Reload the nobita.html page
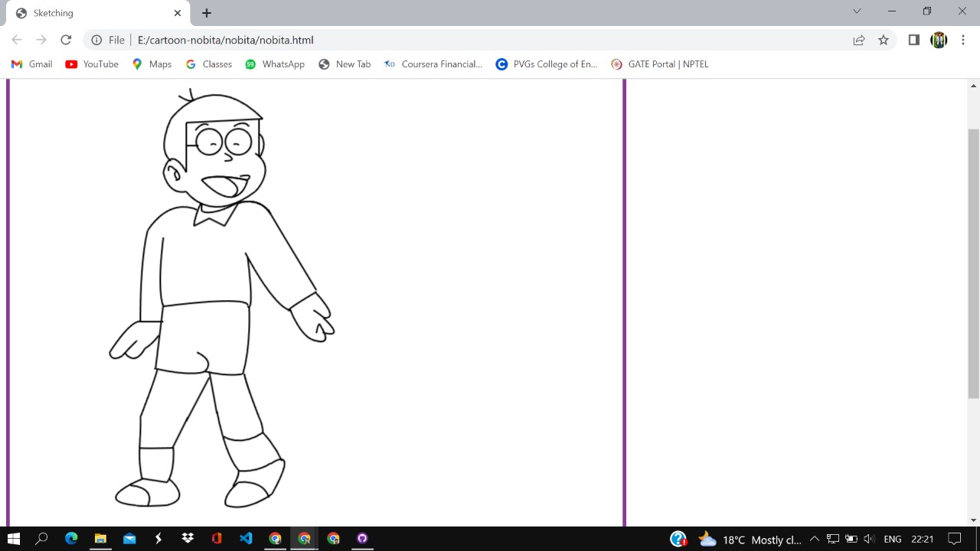 66,40
